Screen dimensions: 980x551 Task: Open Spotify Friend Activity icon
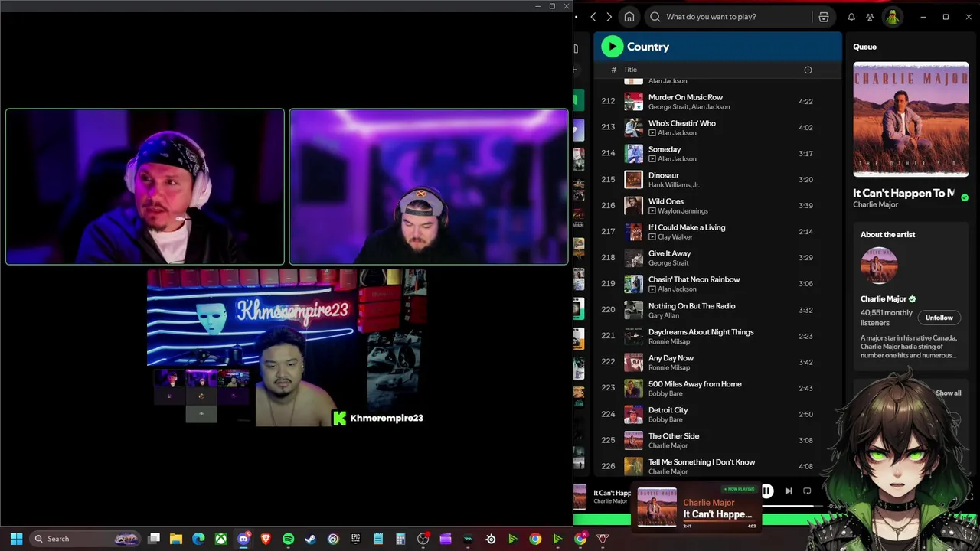pyautogui.click(x=870, y=17)
